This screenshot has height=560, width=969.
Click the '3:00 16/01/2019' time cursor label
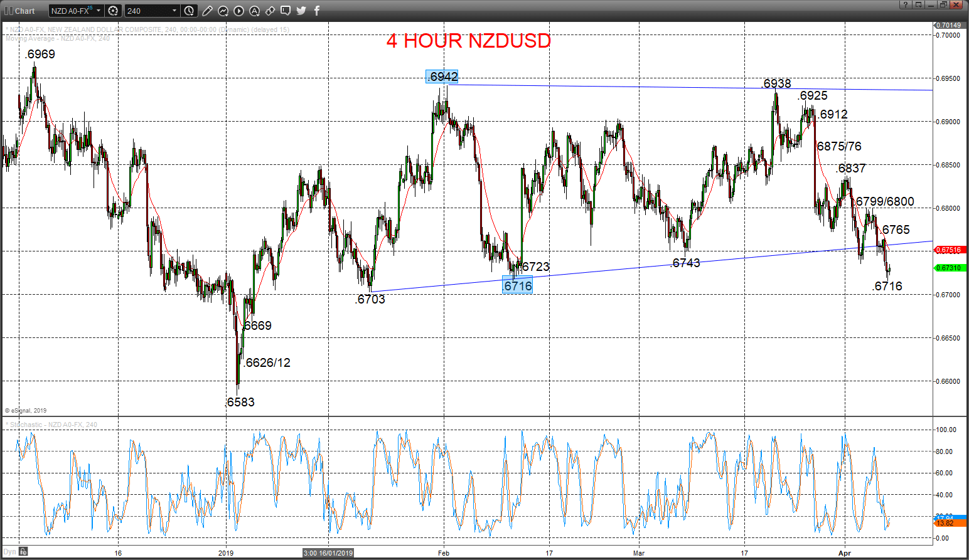[x=328, y=553]
